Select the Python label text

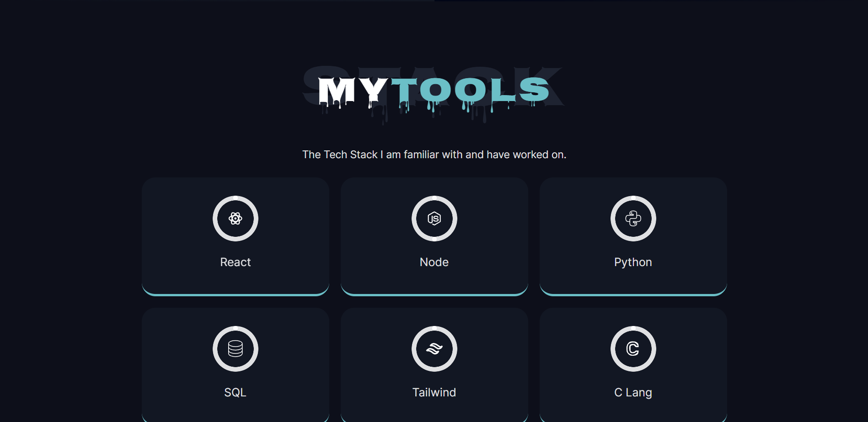(x=633, y=262)
